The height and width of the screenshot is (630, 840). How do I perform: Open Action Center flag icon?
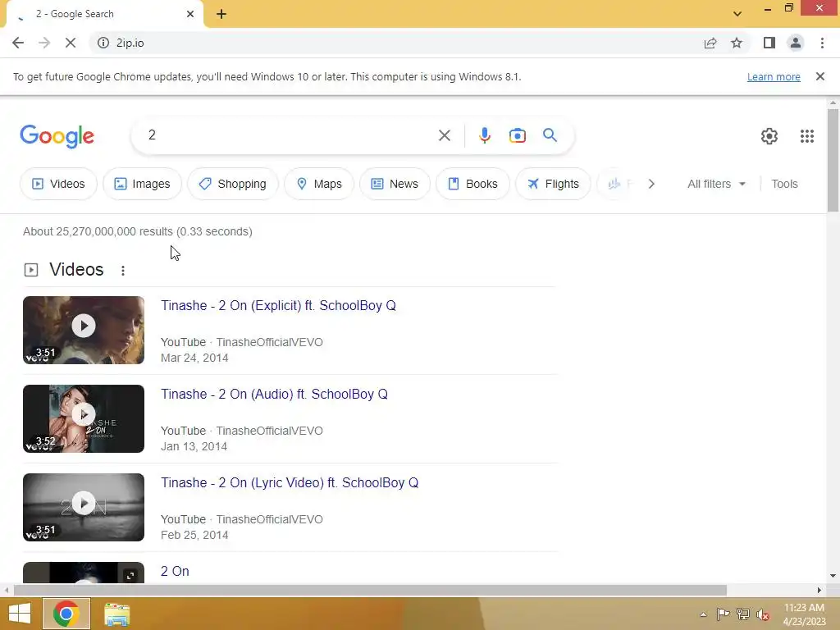(x=723, y=614)
